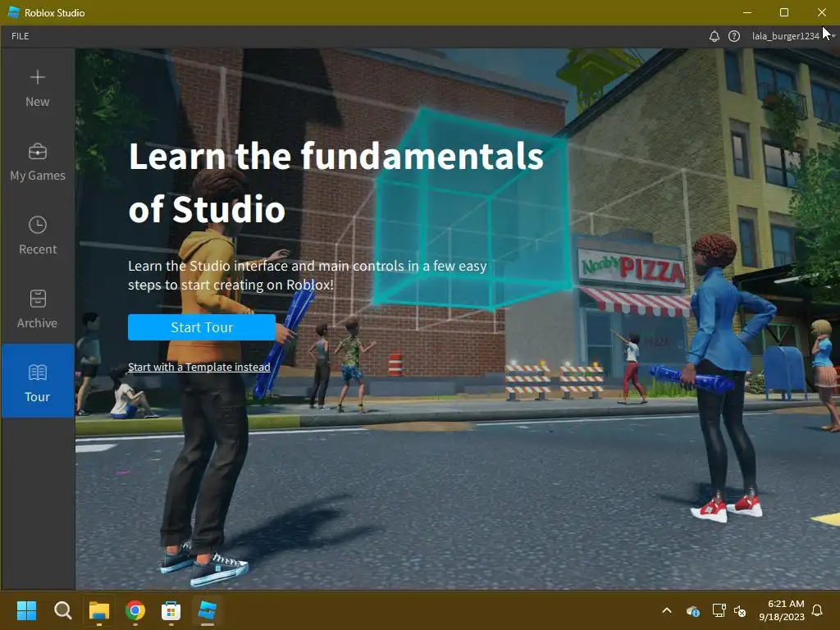Follow the Start with a Template instead link
Image resolution: width=840 pixels, height=630 pixels.
(199, 367)
